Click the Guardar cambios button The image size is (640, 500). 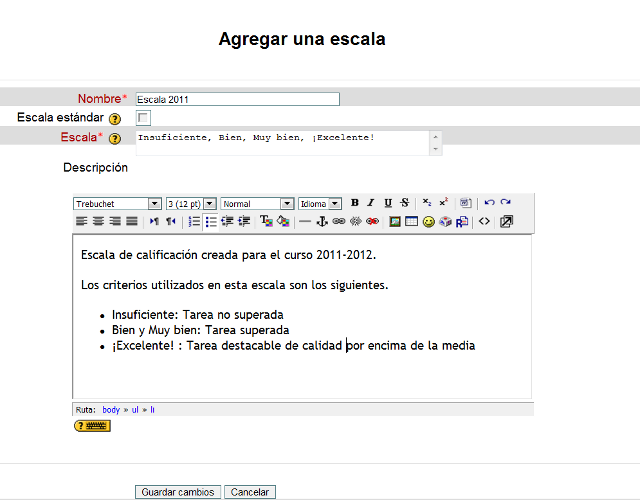tap(178, 492)
